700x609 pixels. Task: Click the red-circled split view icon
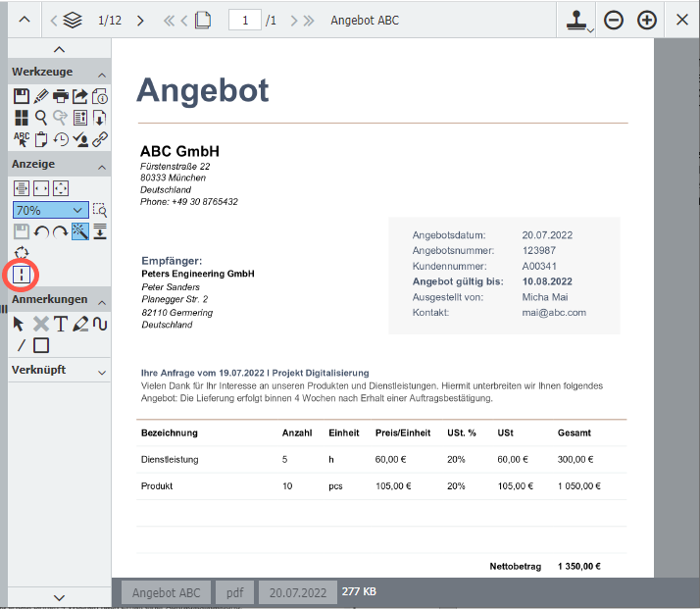22,274
